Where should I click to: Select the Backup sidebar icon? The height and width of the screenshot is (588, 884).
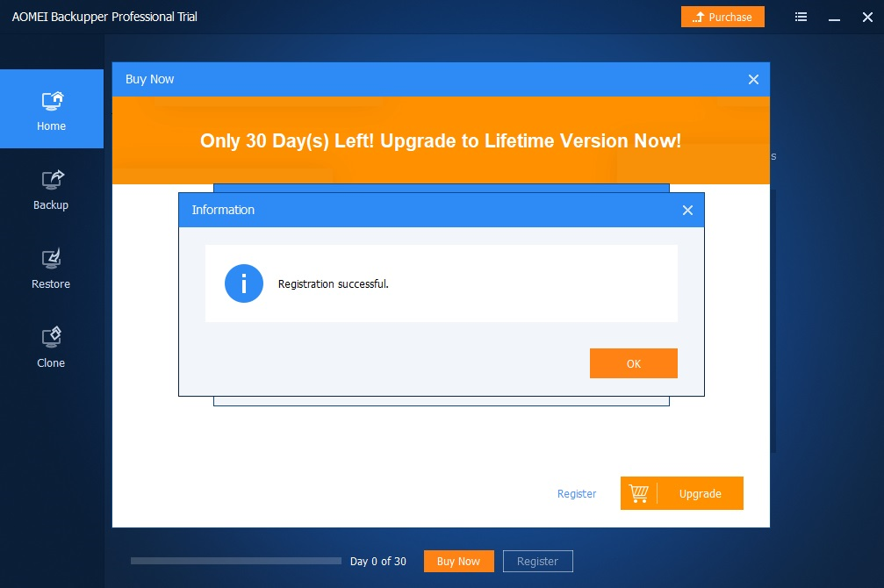coord(51,180)
